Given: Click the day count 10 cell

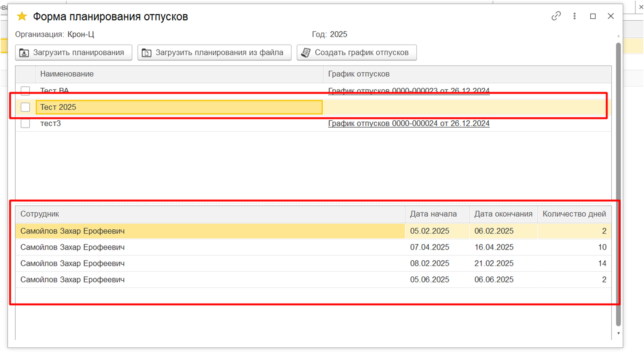Looking at the screenshot, I should [574, 247].
